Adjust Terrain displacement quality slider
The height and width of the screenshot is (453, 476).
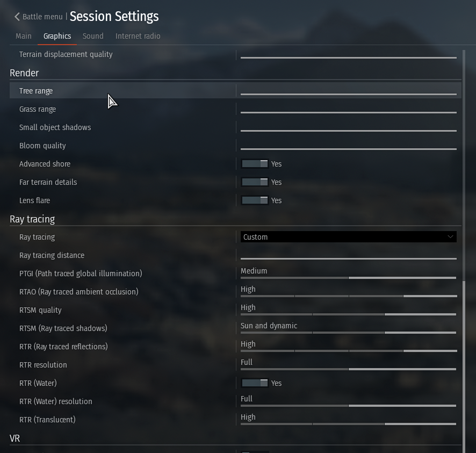click(349, 57)
